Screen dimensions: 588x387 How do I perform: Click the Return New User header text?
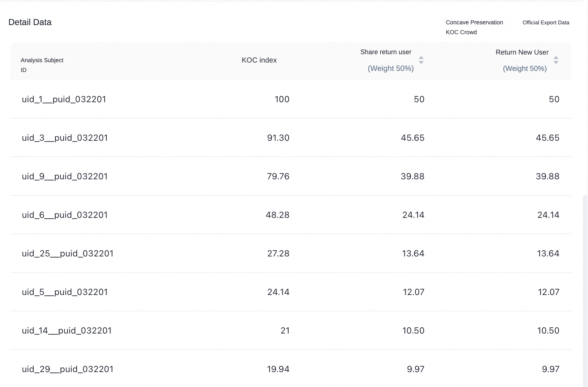(522, 52)
